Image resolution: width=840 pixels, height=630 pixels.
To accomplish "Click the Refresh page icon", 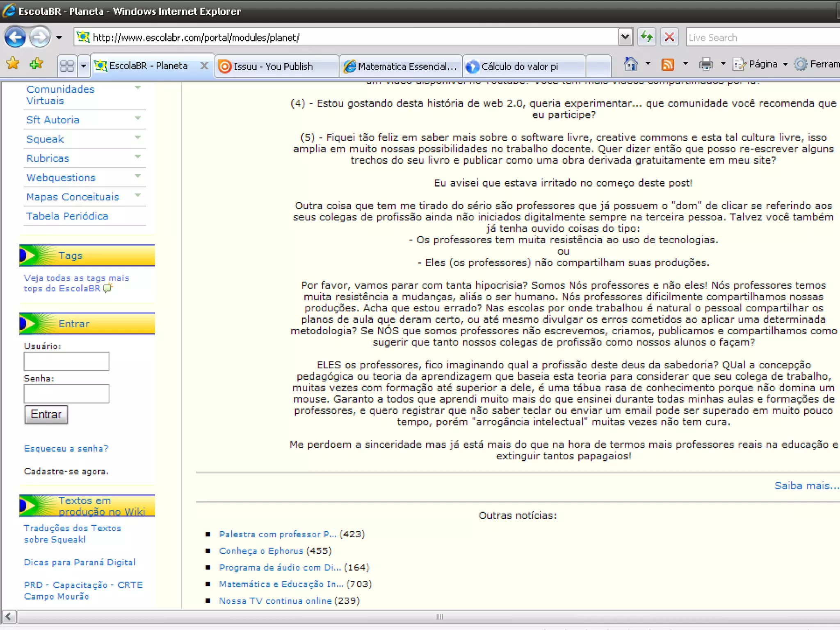I will coord(647,37).
